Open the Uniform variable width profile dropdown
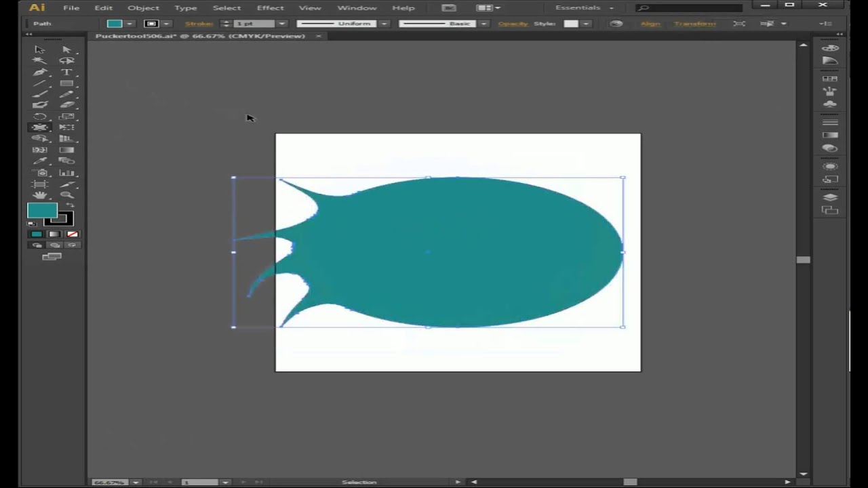The height and width of the screenshot is (488, 868). click(x=384, y=24)
